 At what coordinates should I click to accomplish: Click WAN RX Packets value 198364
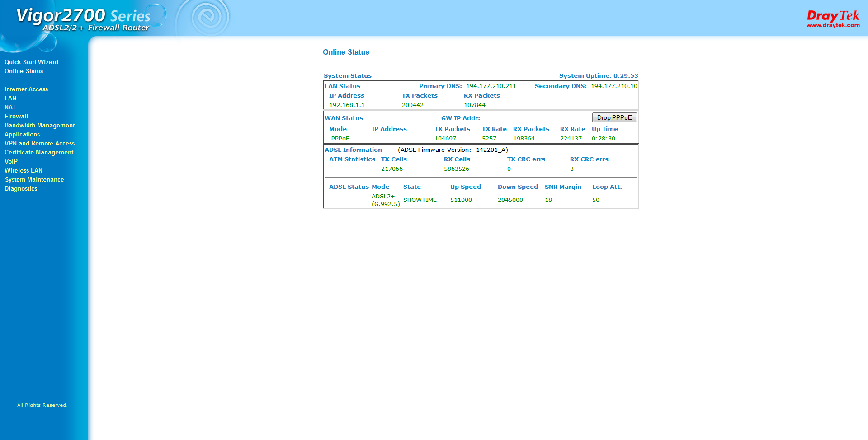pyautogui.click(x=524, y=139)
